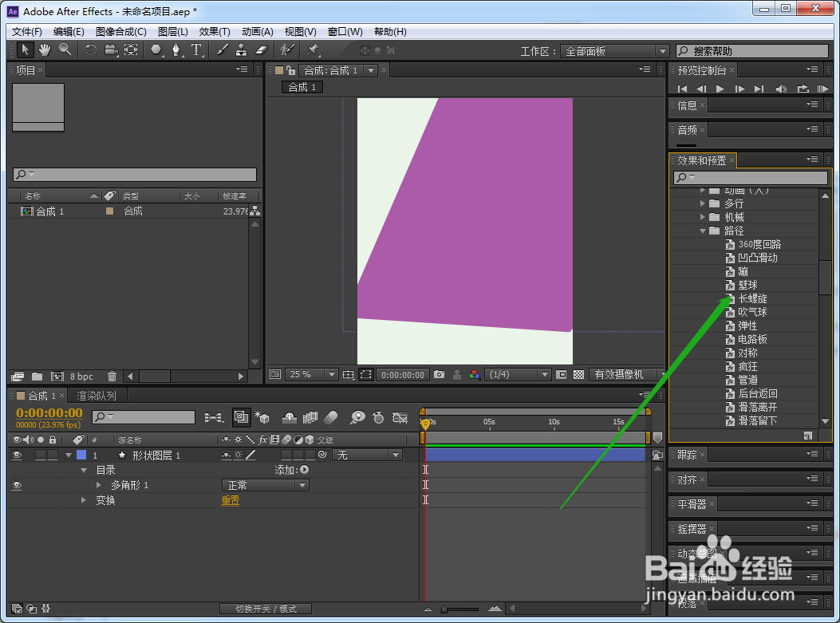Image resolution: width=840 pixels, height=623 pixels.
Task: Toggle visibility eye of 多角形 1
Action: click(17, 485)
